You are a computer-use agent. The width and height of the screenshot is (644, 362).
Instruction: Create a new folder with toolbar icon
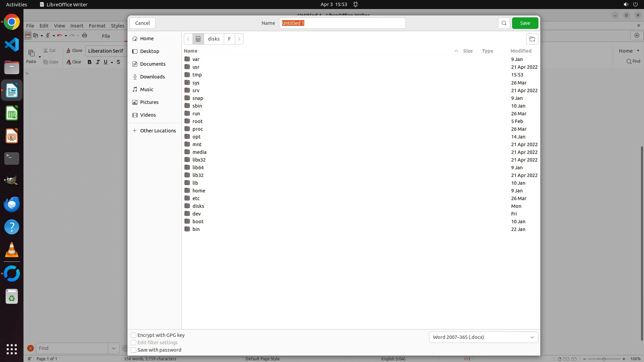(x=532, y=39)
